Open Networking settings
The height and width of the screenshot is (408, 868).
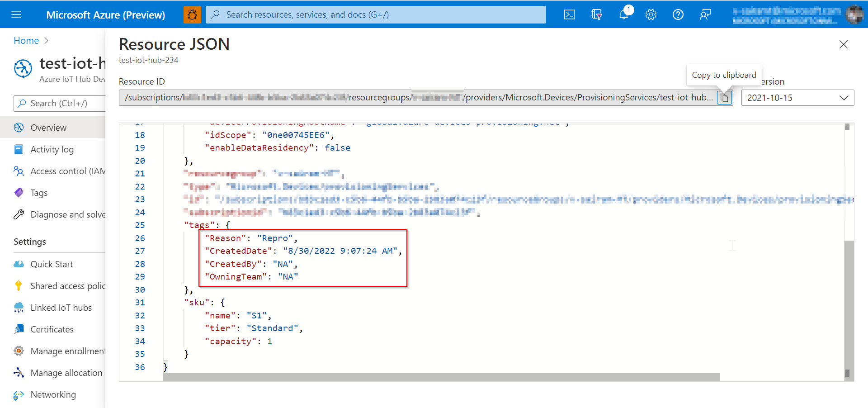(x=52, y=394)
